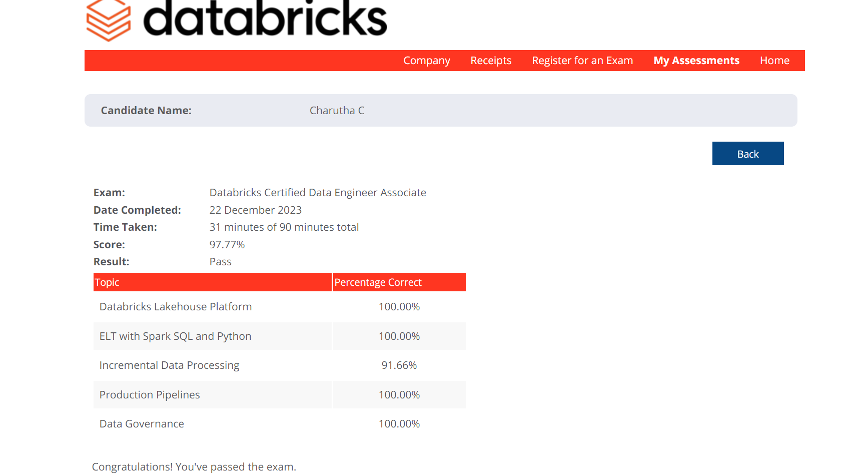Click the blue Back button
This screenshot has width=868, height=476.
748,154
